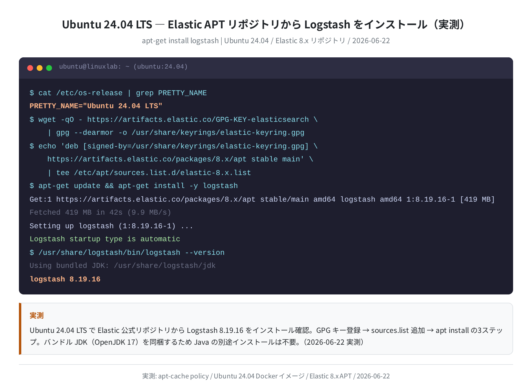This screenshot has height=392, width=532.
Task: Click the page heading about installing Logstash
Action: click(266, 25)
